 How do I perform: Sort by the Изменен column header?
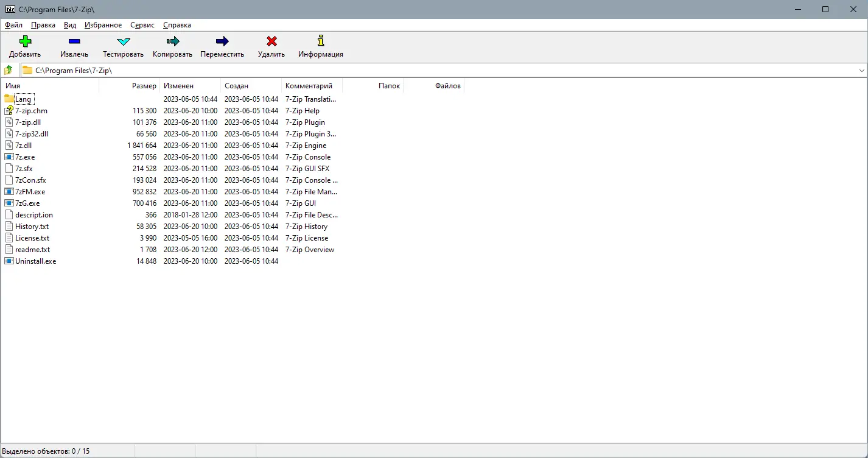point(190,86)
